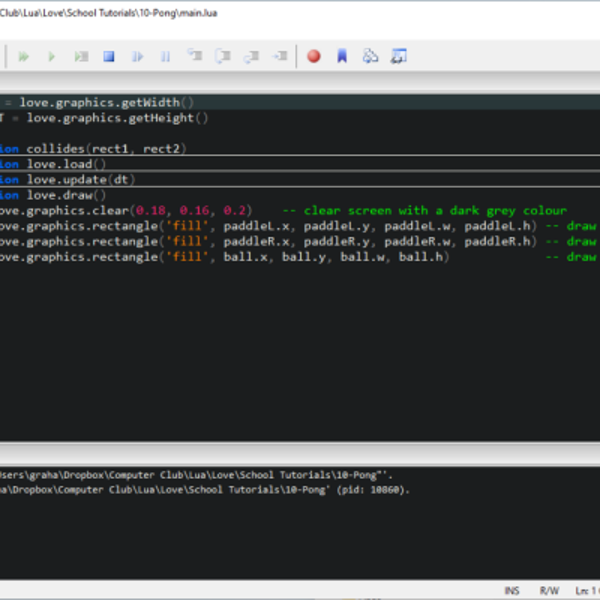Run the project with green play icon
Image resolution: width=600 pixels, height=600 pixels.
[52, 57]
